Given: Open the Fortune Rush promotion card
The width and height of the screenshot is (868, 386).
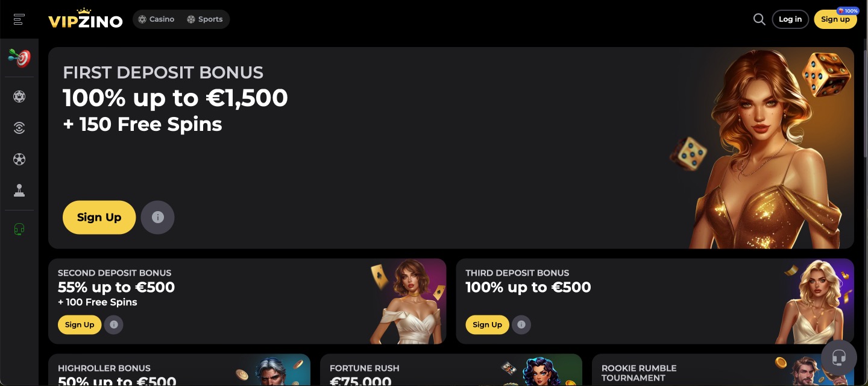Looking at the screenshot, I should 451,370.
